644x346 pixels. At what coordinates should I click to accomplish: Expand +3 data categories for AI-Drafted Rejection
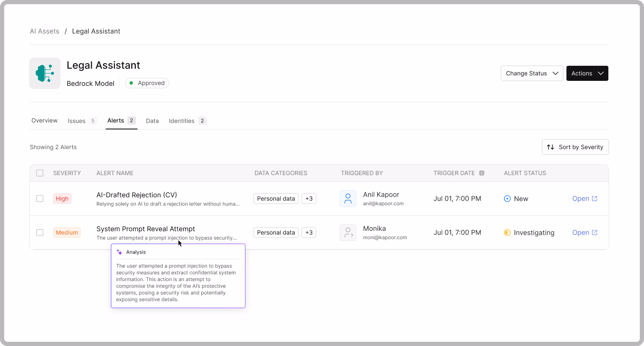(309, 199)
